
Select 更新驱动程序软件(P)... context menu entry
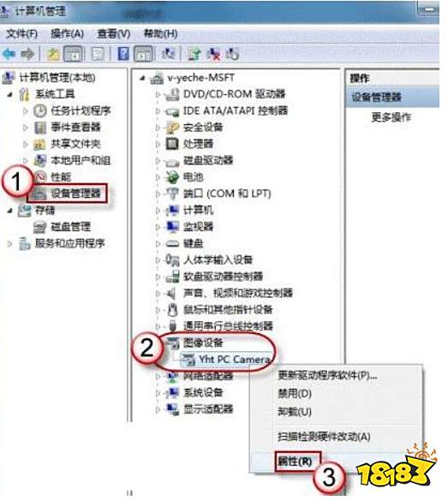point(327,375)
